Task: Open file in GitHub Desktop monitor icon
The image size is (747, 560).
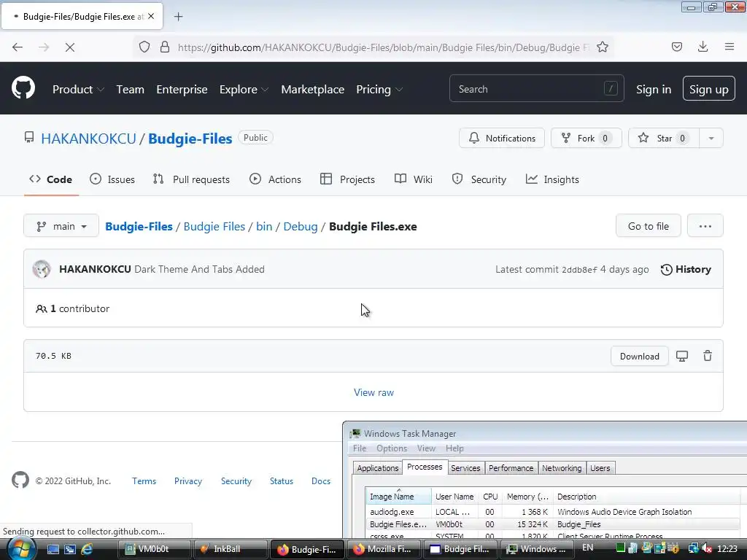Action: click(682, 356)
